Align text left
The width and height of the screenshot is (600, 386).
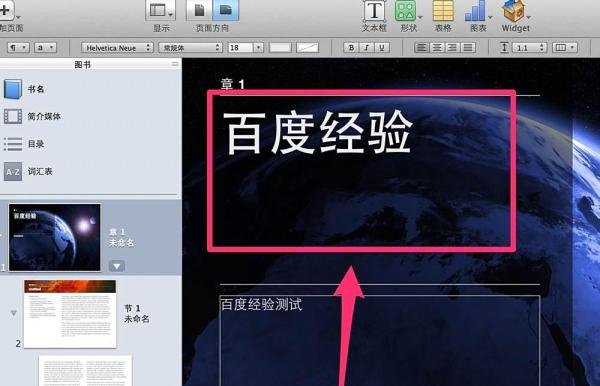point(422,48)
